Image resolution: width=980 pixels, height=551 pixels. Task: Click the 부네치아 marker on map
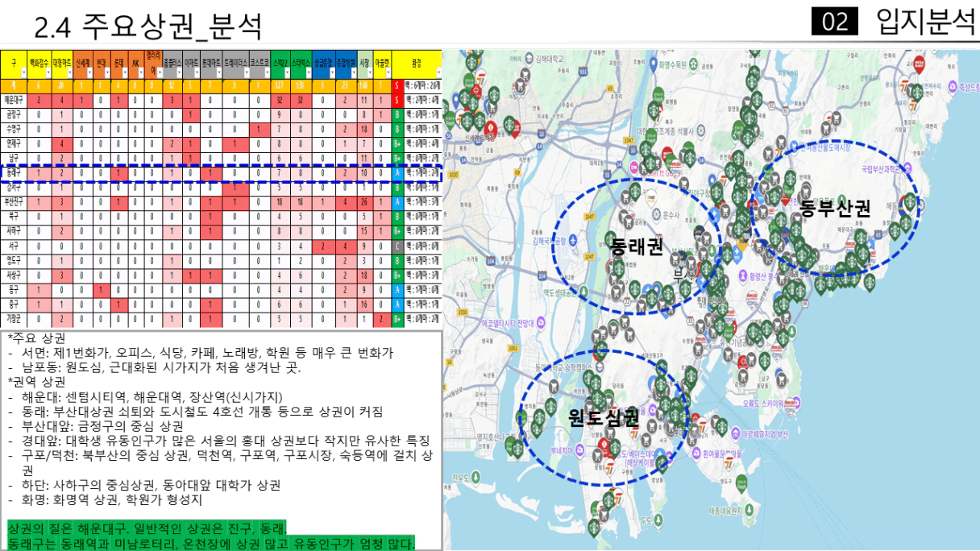pyautogui.click(x=579, y=449)
